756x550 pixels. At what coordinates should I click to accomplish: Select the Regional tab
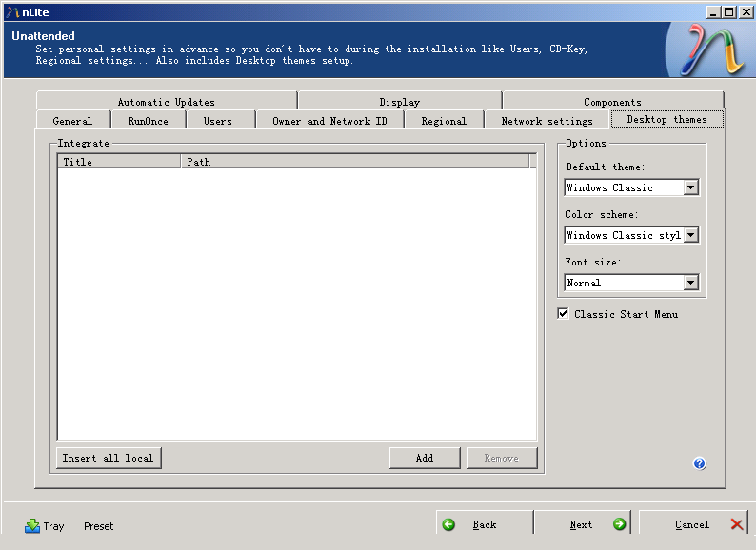(444, 121)
